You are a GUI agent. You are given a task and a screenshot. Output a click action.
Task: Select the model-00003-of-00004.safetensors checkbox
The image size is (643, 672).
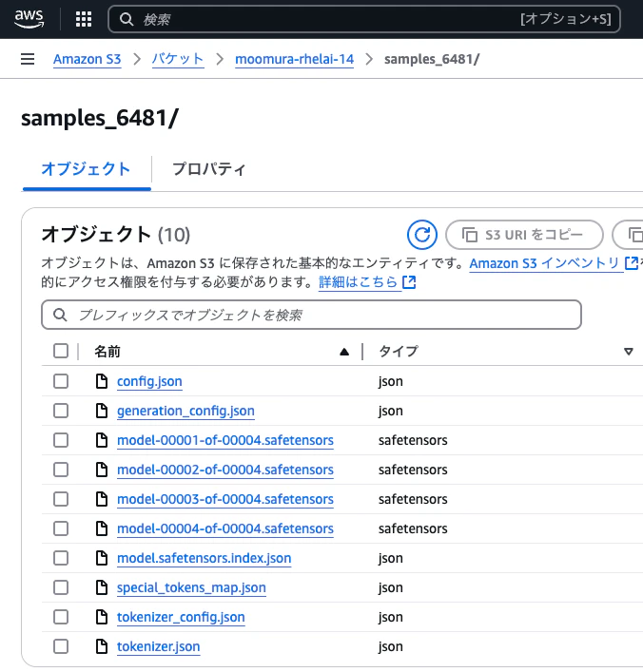click(61, 499)
